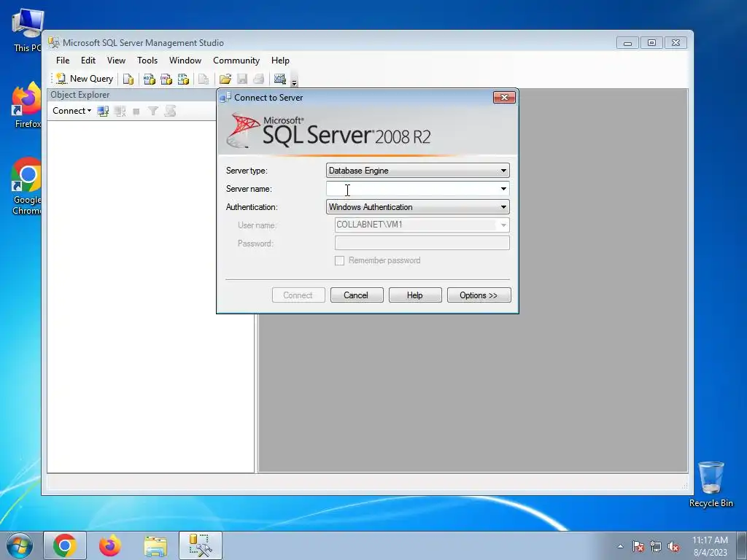Click the Disconnect icon in Object Explorer

[x=120, y=112]
